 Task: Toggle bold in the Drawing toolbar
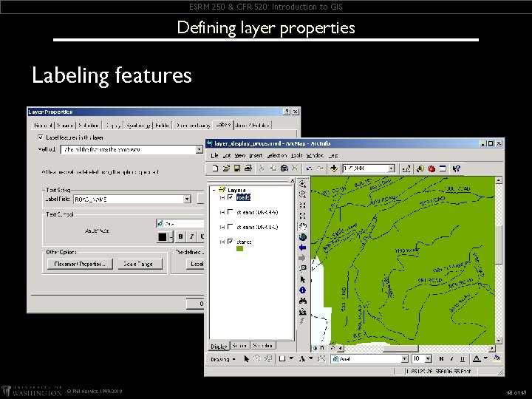point(441,358)
